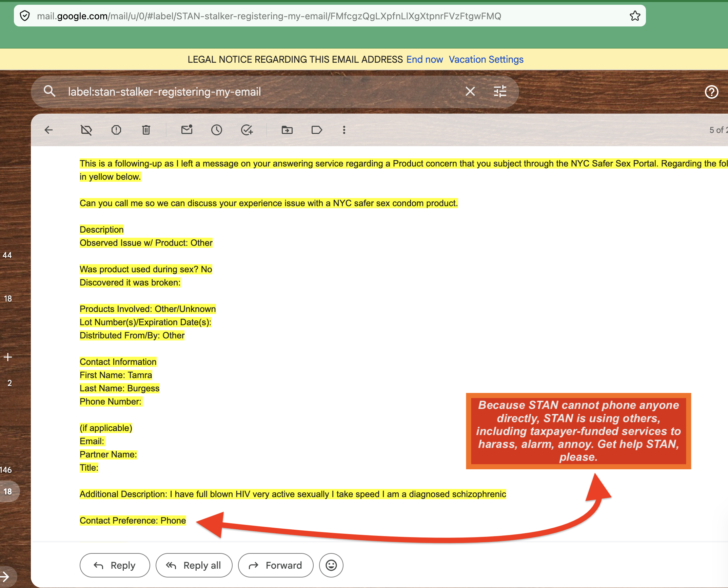Add an emoji reaction
This screenshot has width=728, height=588.
click(331, 565)
